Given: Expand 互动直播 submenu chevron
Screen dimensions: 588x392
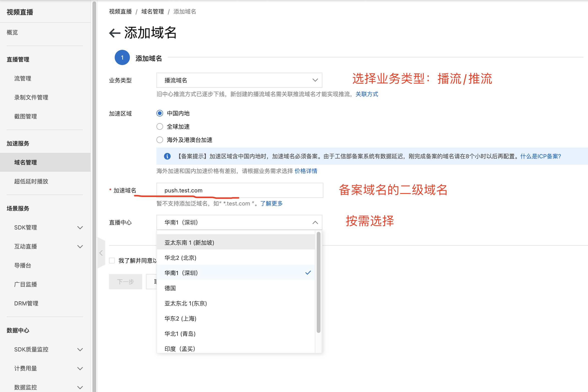Looking at the screenshot, I should pos(80,247).
